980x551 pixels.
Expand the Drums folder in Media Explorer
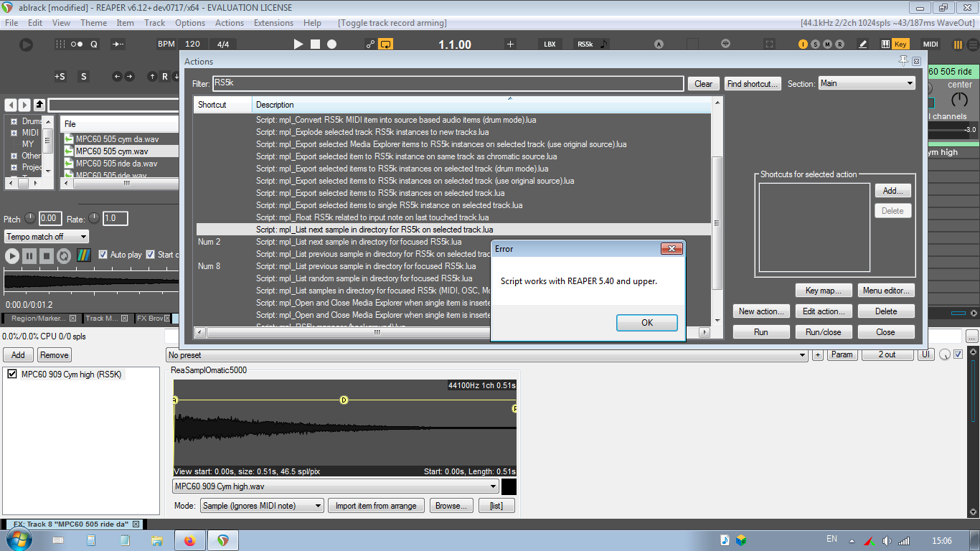[x=14, y=121]
